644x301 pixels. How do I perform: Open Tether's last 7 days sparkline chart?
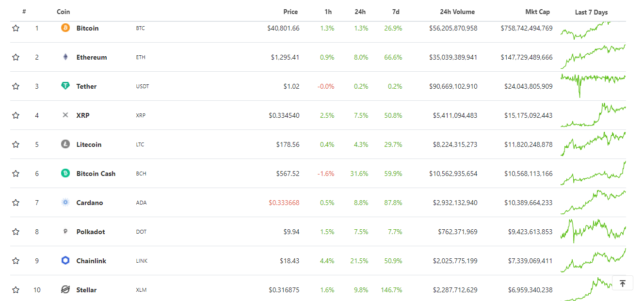pos(593,82)
